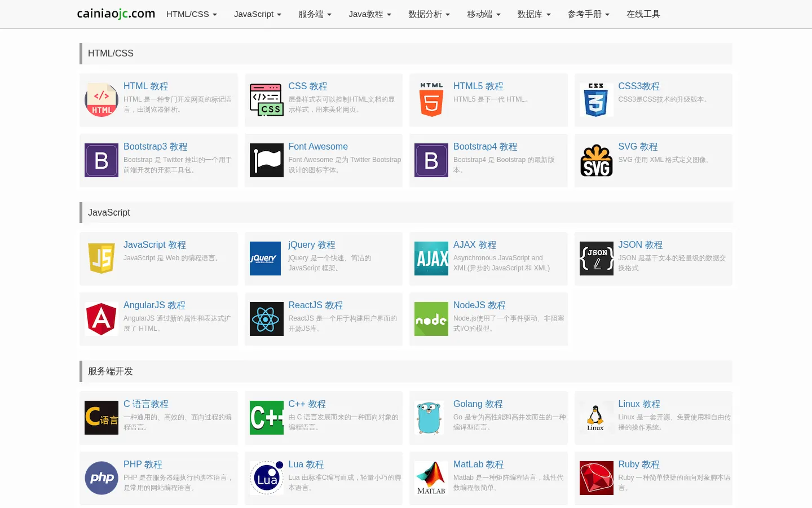Select the PHP logo icon
This screenshot has width=812, height=508.
click(101, 478)
